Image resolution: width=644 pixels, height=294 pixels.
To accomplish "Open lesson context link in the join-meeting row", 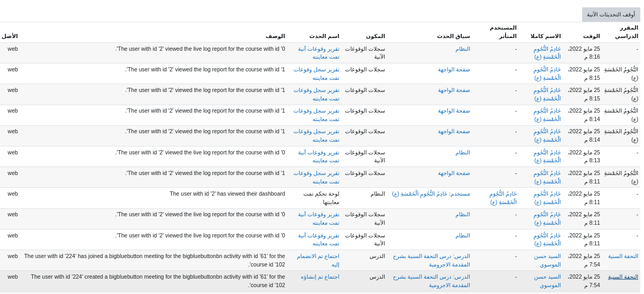I will [x=431, y=260].
